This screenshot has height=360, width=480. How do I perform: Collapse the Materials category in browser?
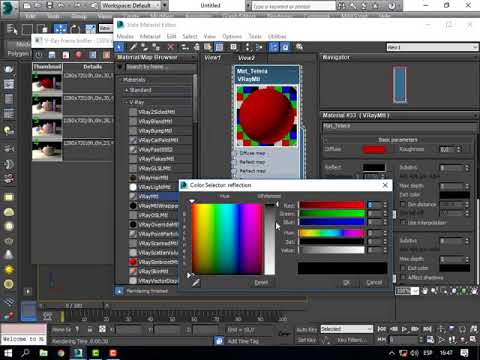(121, 80)
